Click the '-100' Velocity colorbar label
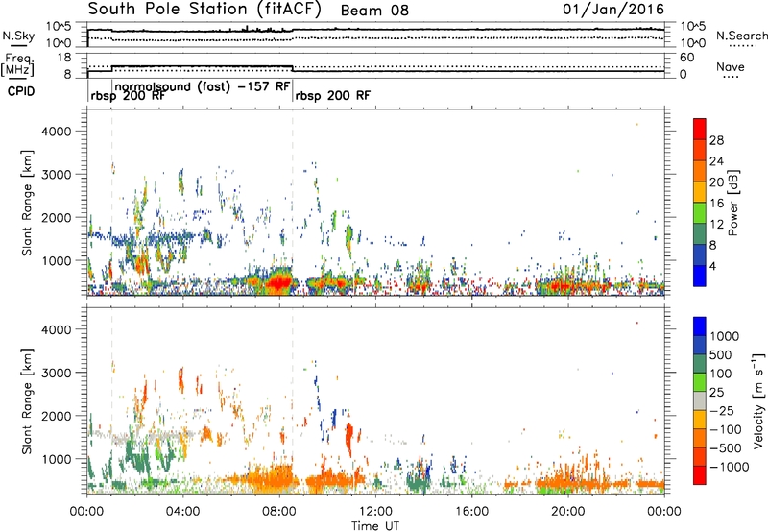 (x=726, y=429)
